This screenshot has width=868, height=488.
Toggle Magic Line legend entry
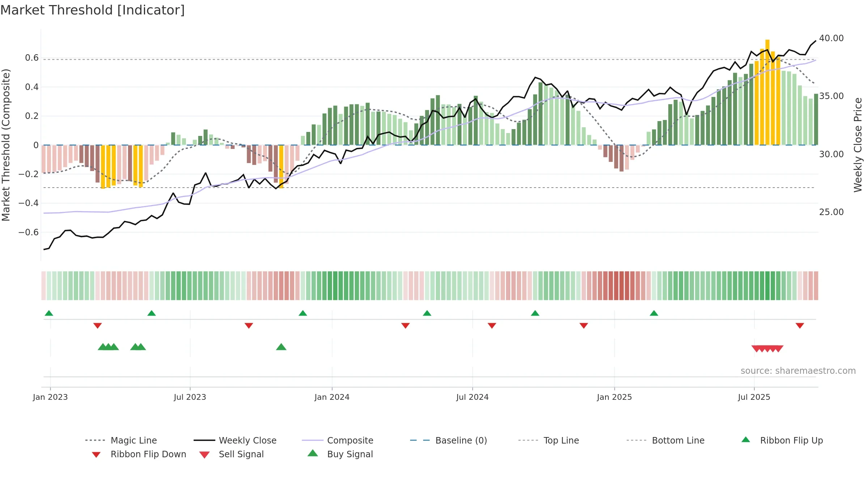pos(121,440)
